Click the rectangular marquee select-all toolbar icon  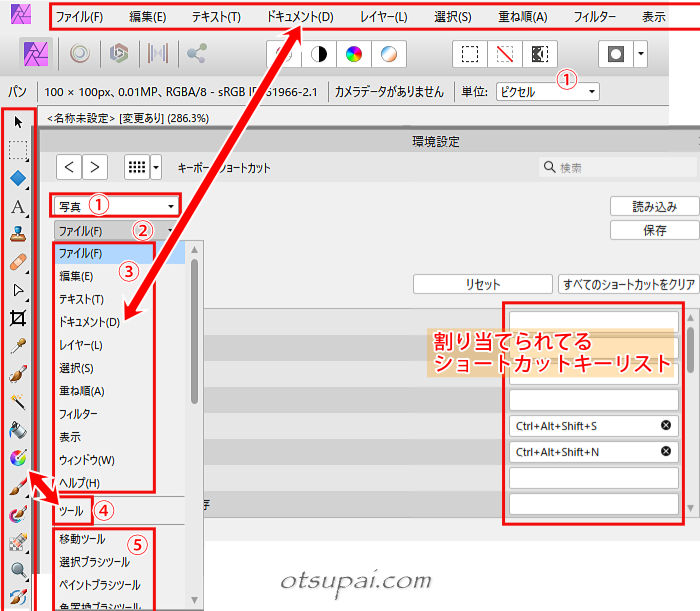click(469, 54)
